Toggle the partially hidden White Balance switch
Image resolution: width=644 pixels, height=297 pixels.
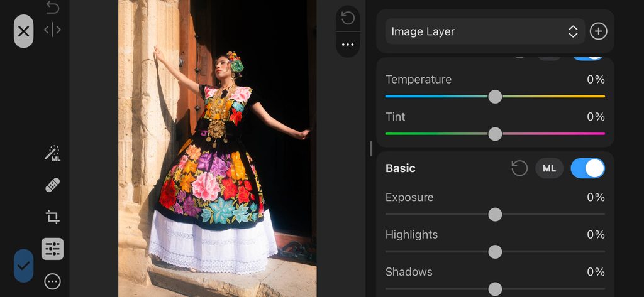tap(588, 58)
